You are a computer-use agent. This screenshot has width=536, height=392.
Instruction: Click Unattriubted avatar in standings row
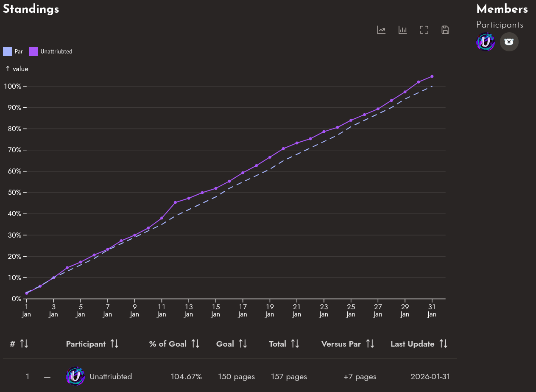pos(75,376)
